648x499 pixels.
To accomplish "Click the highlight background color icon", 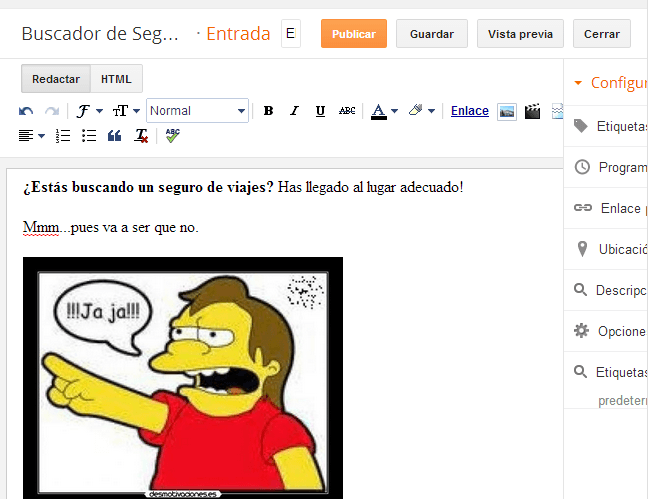I will (x=415, y=110).
